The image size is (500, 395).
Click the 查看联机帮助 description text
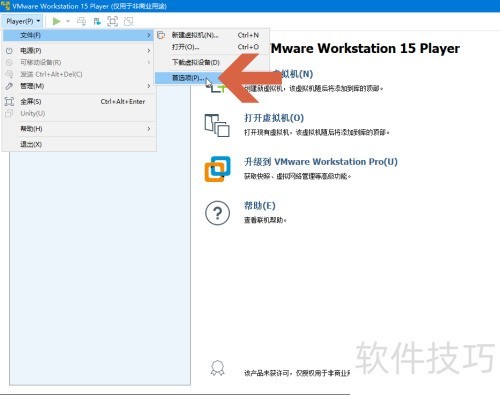[x=265, y=220]
